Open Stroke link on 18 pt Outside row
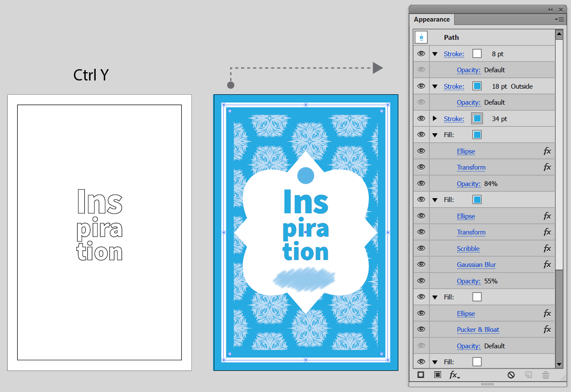Screen dimensions: 571x392 [454, 87]
